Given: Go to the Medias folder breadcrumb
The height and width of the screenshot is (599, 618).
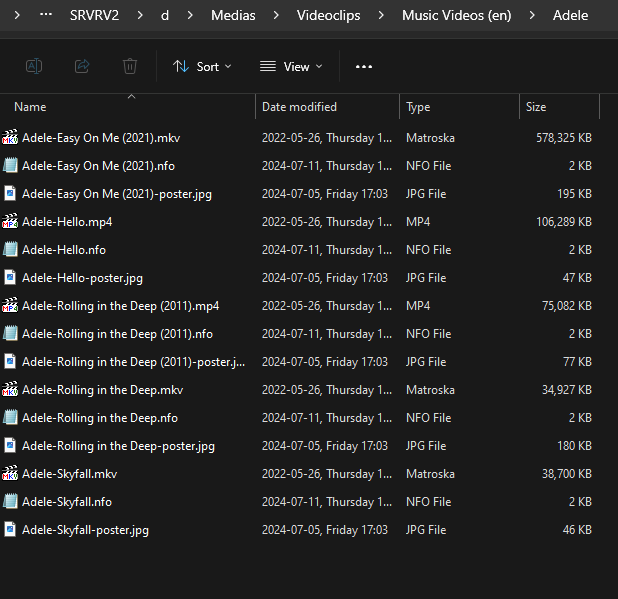Looking at the screenshot, I should click(x=233, y=15).
